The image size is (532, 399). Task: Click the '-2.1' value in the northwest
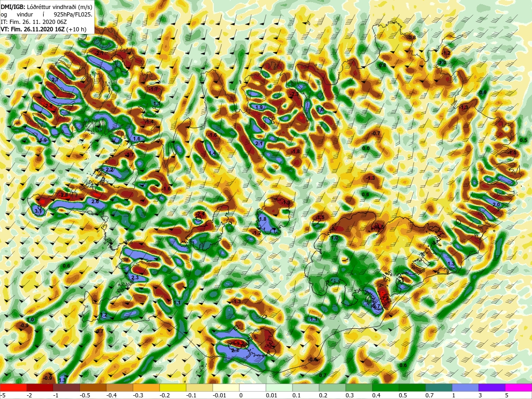pyautogui.click(x=99, y=53)
